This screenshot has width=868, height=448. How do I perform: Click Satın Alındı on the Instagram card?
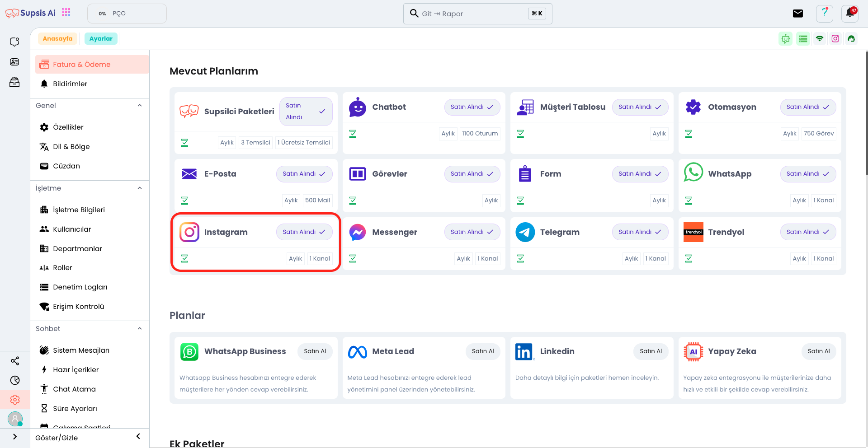304,232
